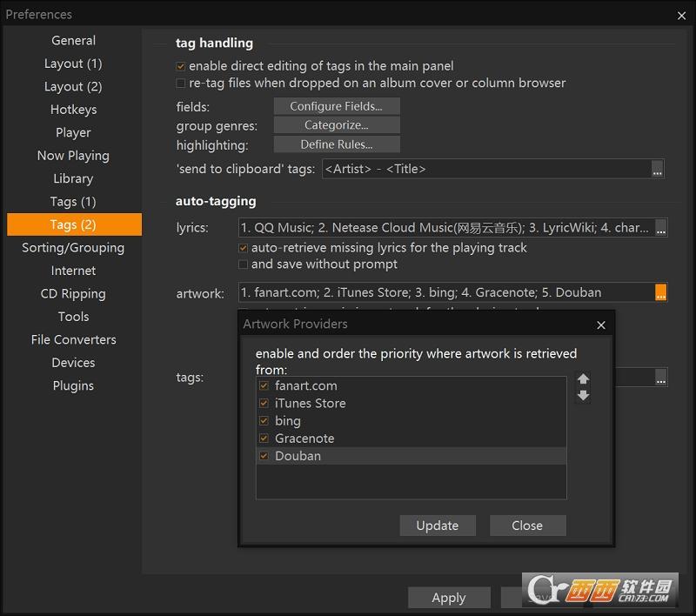
Task: Go to Library preferences
Action: (74, 179)
